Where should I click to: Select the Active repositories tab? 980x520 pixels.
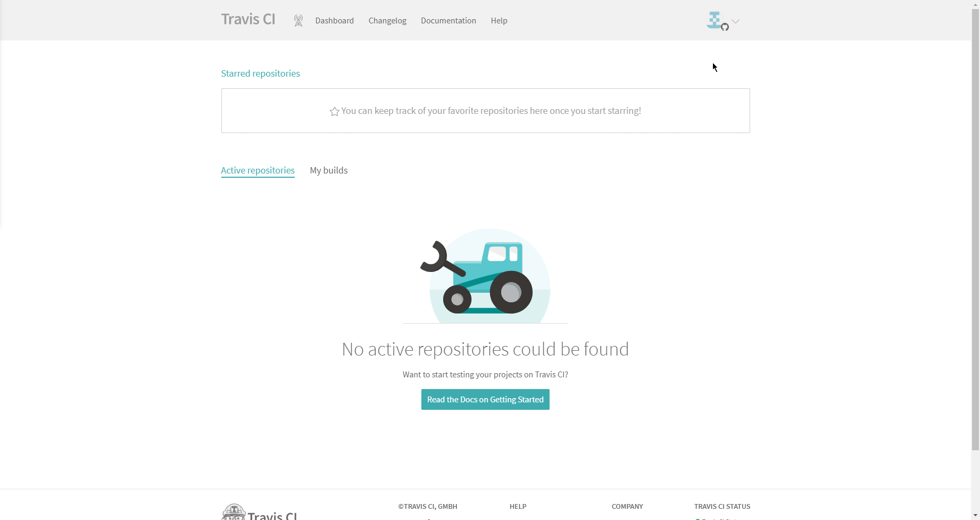[258, 170]
